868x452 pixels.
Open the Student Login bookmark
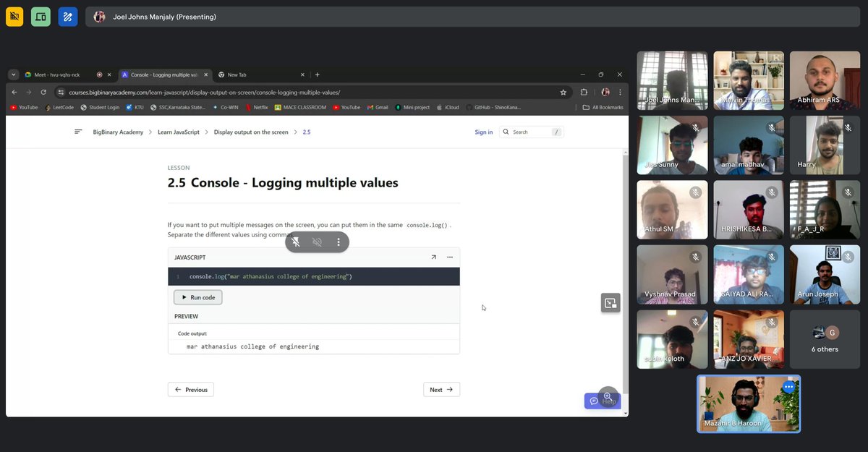coord(99,107)
